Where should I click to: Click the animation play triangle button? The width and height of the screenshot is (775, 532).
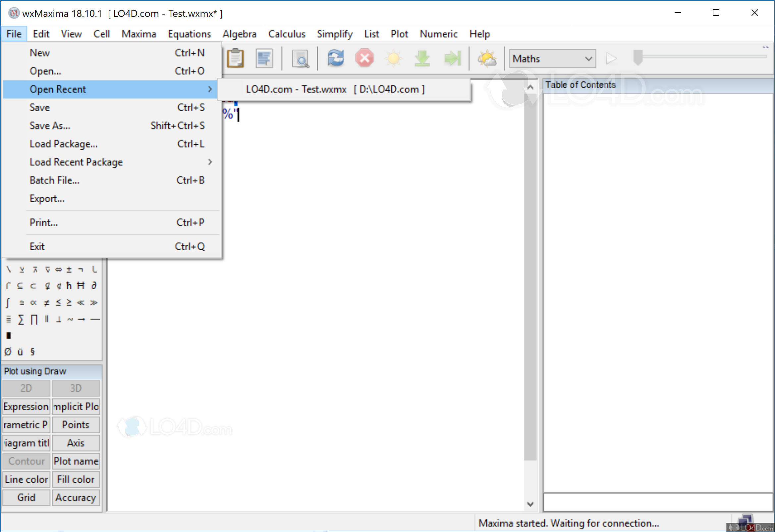click(x=611, y=59)
